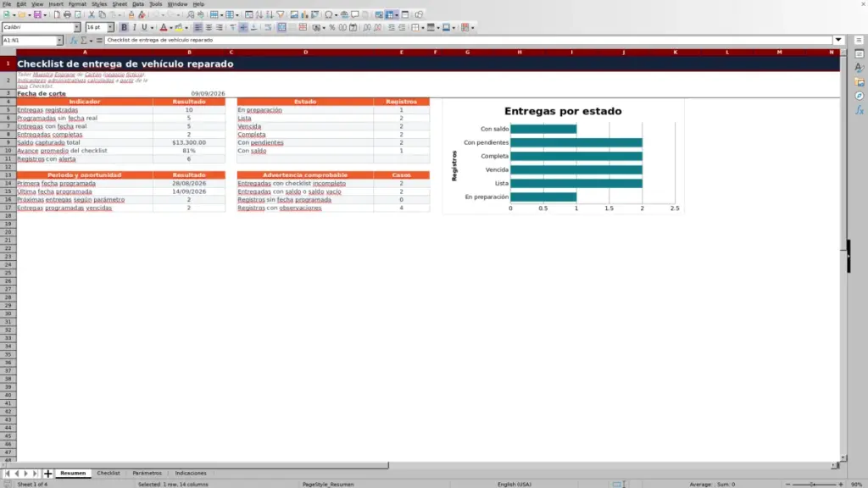The image size is (868, 488).
Task: Click the Function Wizard fx icon
Action: pos(73,41)
